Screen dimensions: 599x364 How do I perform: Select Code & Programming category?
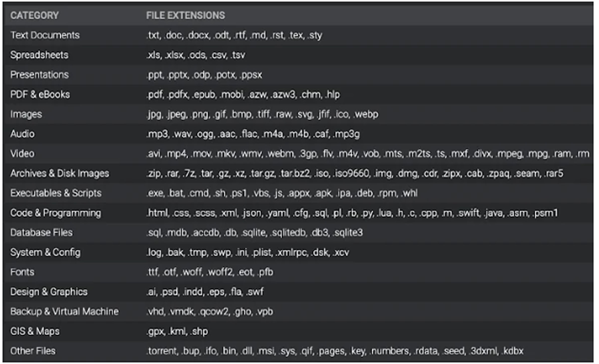click(56, 213)
